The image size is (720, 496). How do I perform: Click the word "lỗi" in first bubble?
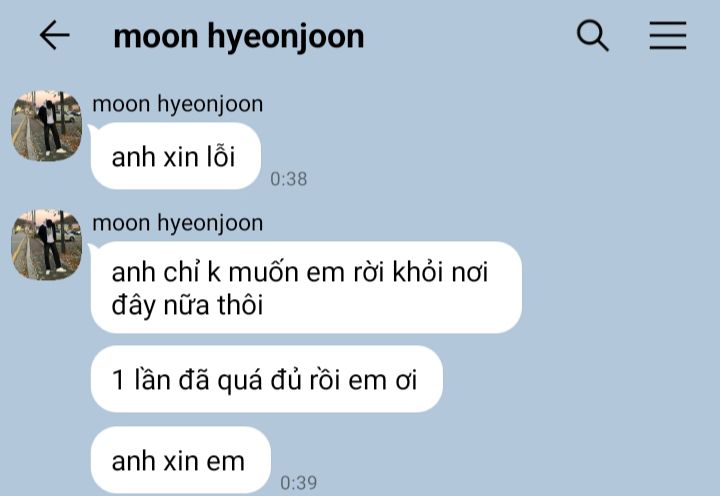(x=220, y=156)
